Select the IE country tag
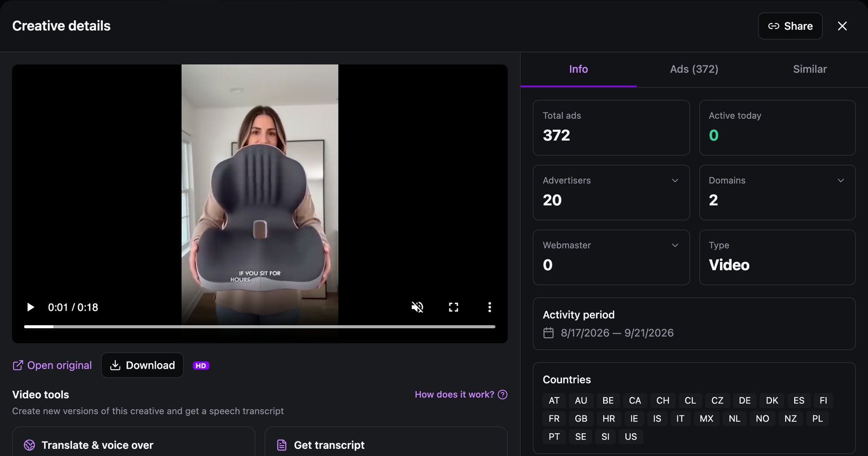This screenshot has height=456, width=868. [x=634, y=418]
